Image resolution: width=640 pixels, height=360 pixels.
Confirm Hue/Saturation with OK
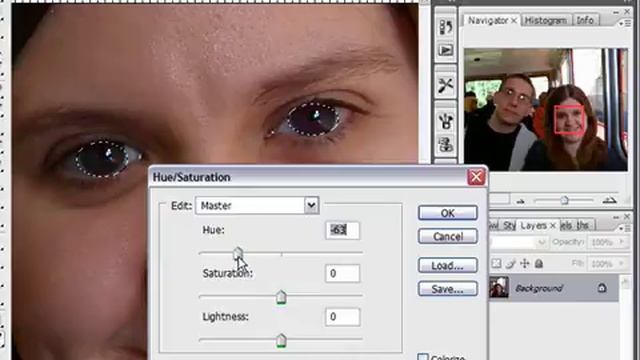coord(448,213)
